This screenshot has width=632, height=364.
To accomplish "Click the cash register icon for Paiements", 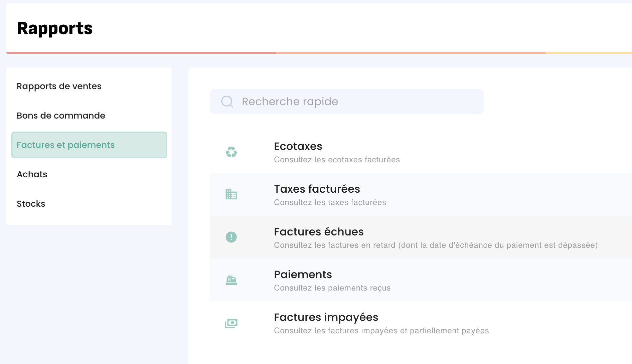I will (x=231, y=280).
